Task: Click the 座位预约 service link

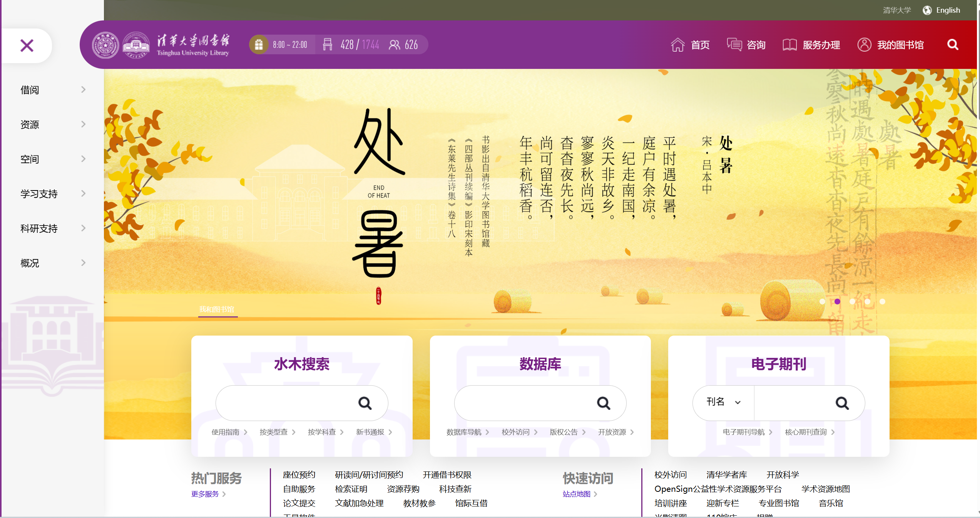Action: point(299,475)
